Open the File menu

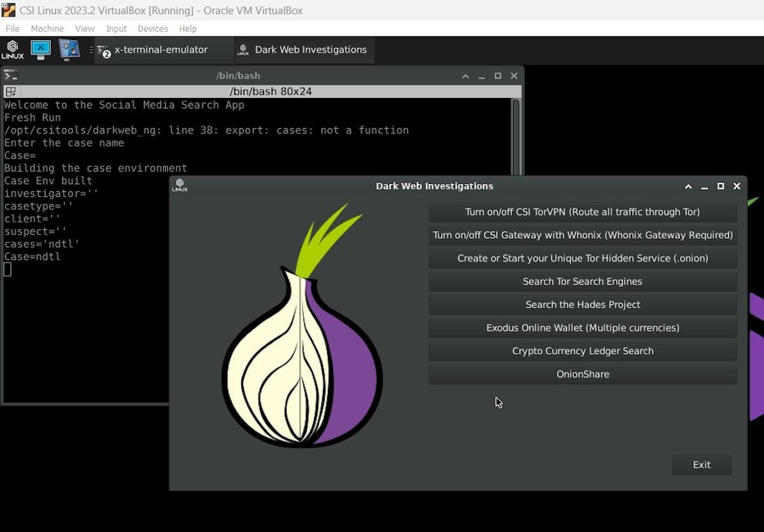(x=12, y=29)
